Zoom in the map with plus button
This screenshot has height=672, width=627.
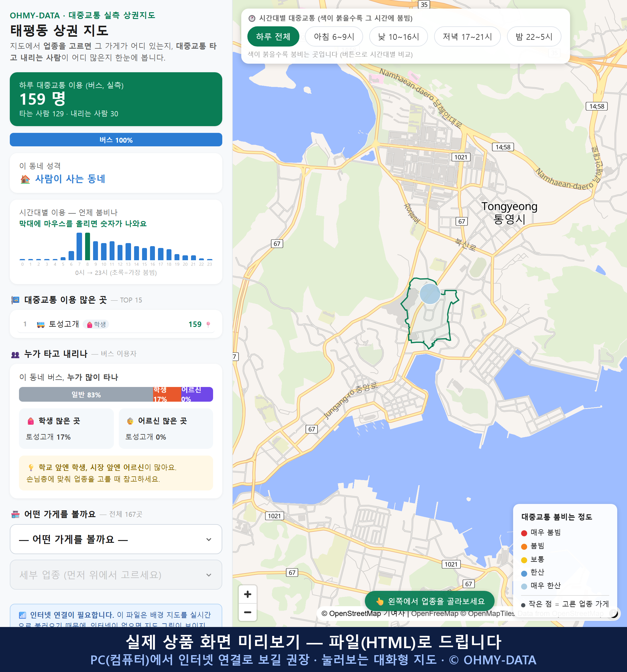pos(247,594)
